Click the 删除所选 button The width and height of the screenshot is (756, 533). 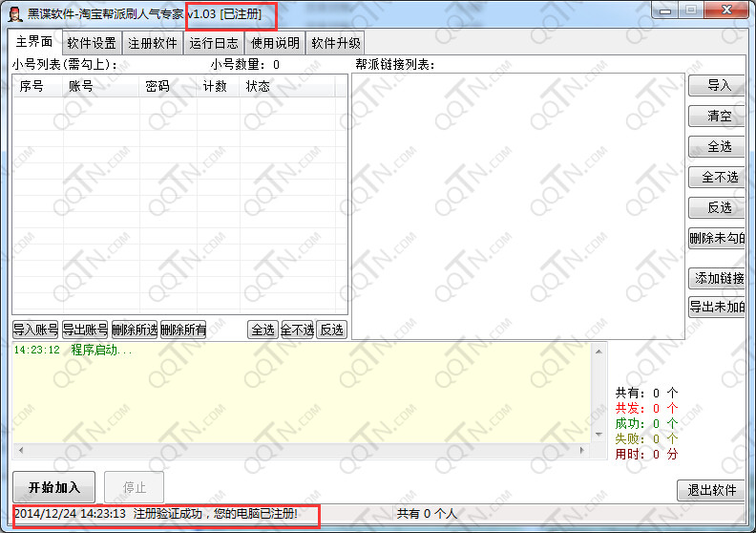[x=135, y=330]
